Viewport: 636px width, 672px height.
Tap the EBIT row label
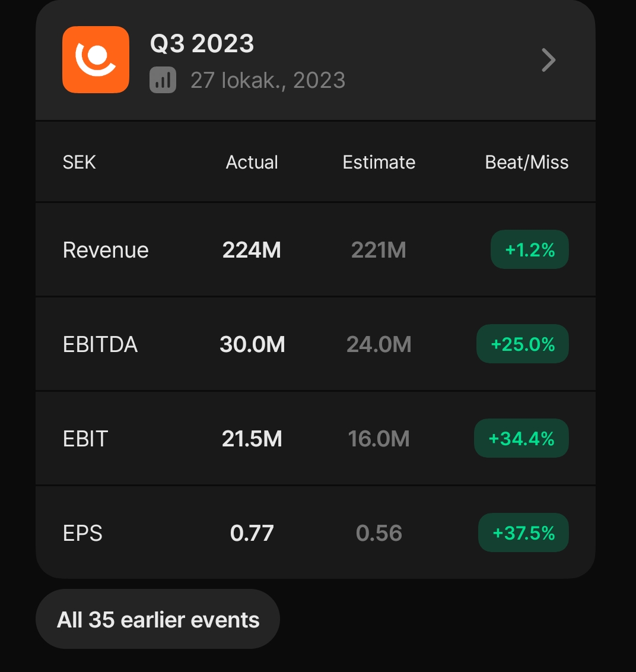click(x=85, y=439)
